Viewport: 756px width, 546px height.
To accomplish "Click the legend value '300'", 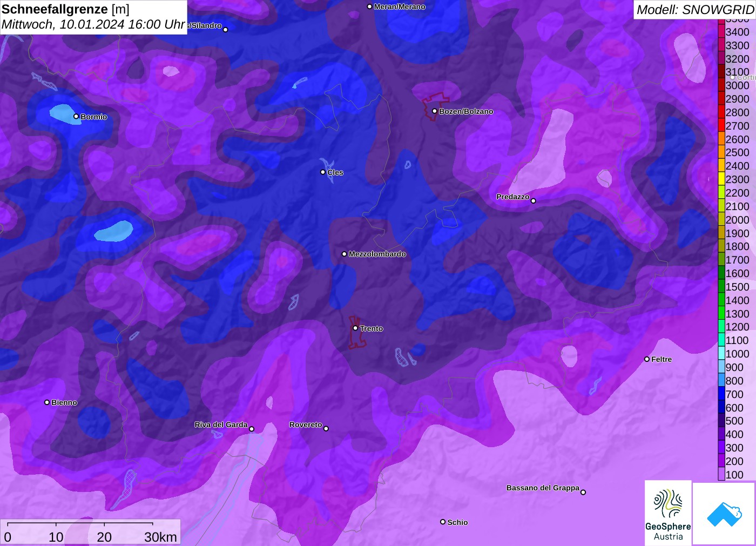I will pos(734,448).
